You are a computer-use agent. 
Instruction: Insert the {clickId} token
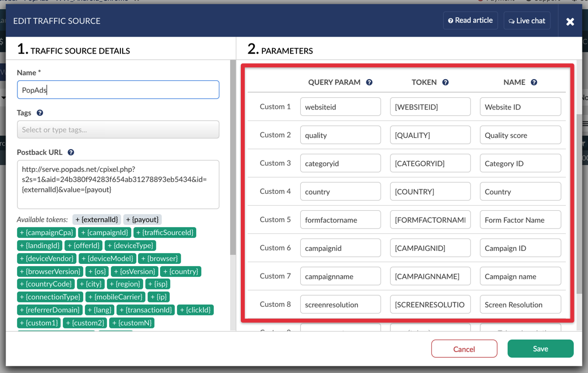(196, 310)
